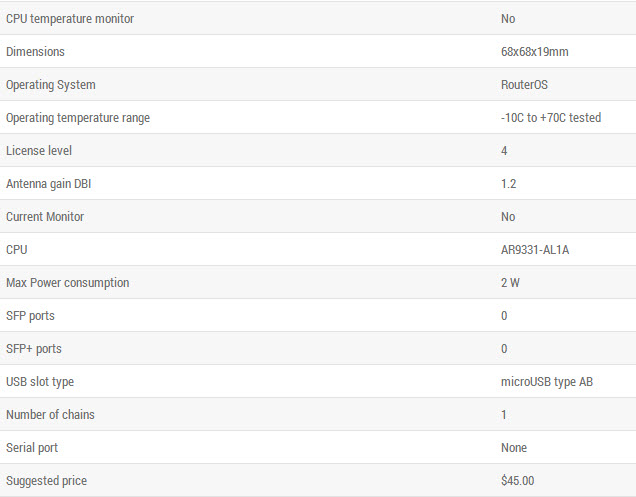Image resolution: width=636 pixels, height=497 pixels.
Task: Click the RouterOS value text
Action: [x=524, y=84]
